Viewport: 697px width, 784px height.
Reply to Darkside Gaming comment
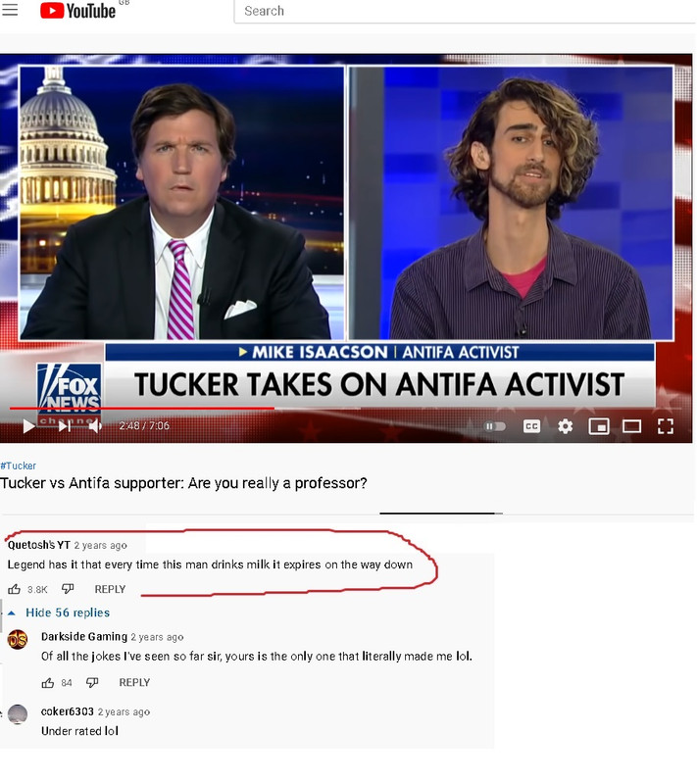coord(134,682)
